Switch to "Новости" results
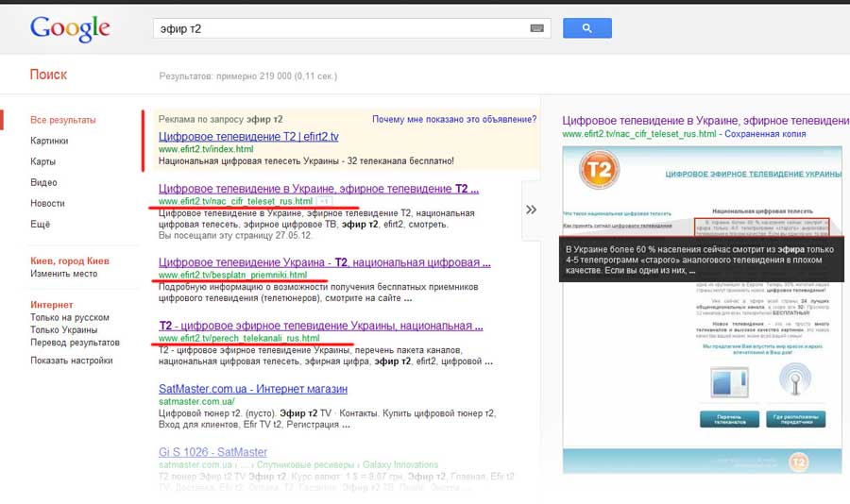The width and height of the screenshot is (850, 504). (x=47, y=203)
